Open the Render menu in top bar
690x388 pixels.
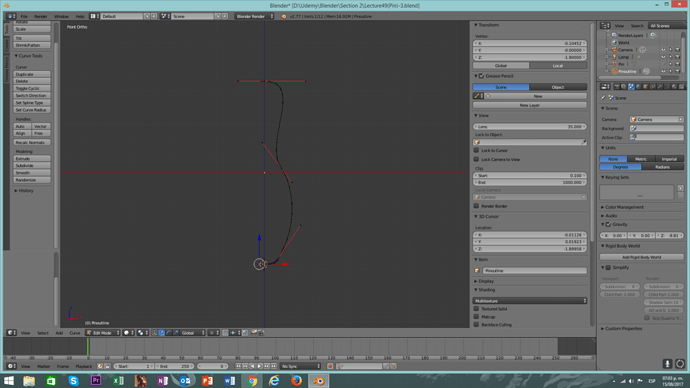[x=40, y=16]
